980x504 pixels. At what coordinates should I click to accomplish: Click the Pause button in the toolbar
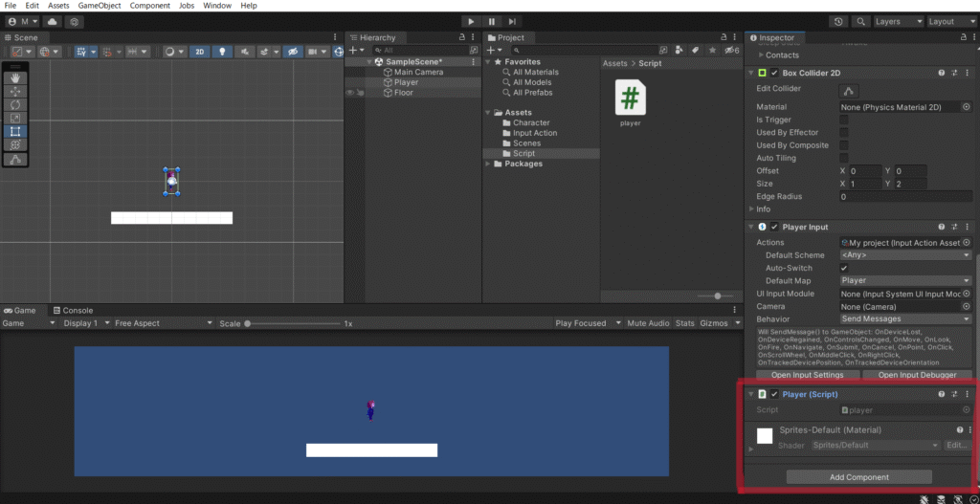492,21
